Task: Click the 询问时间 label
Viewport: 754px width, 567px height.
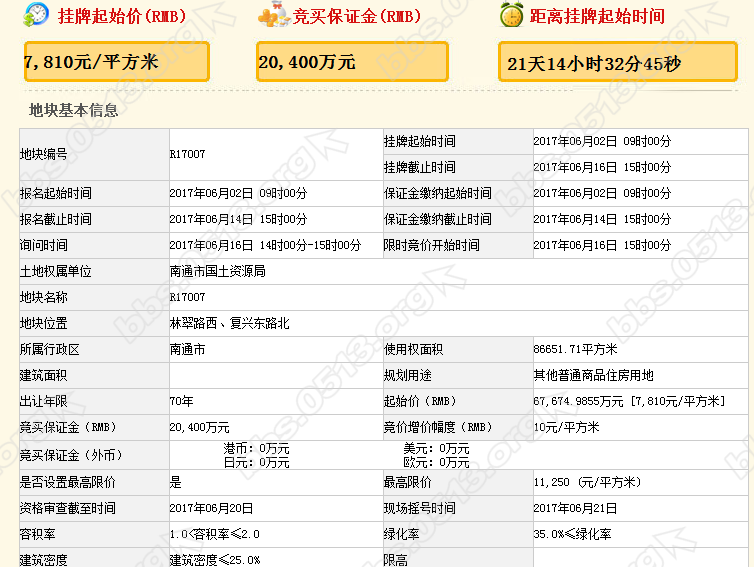Action: tap(44, 245)
